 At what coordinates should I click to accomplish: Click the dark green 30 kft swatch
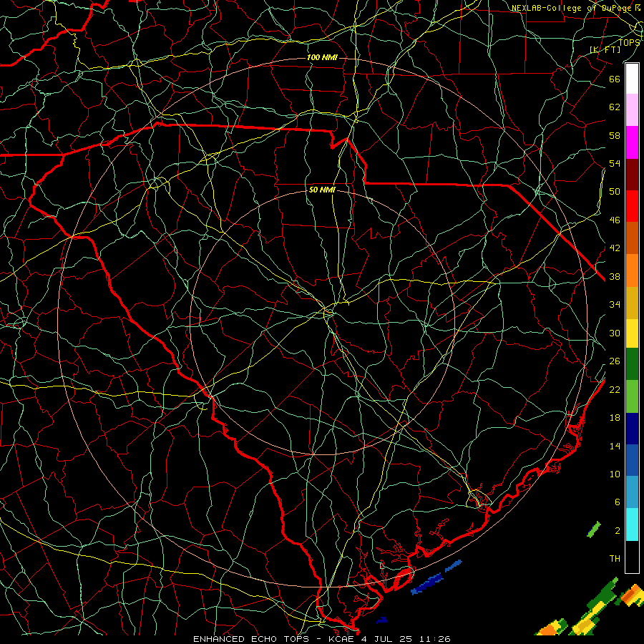[x=632, y=364]
